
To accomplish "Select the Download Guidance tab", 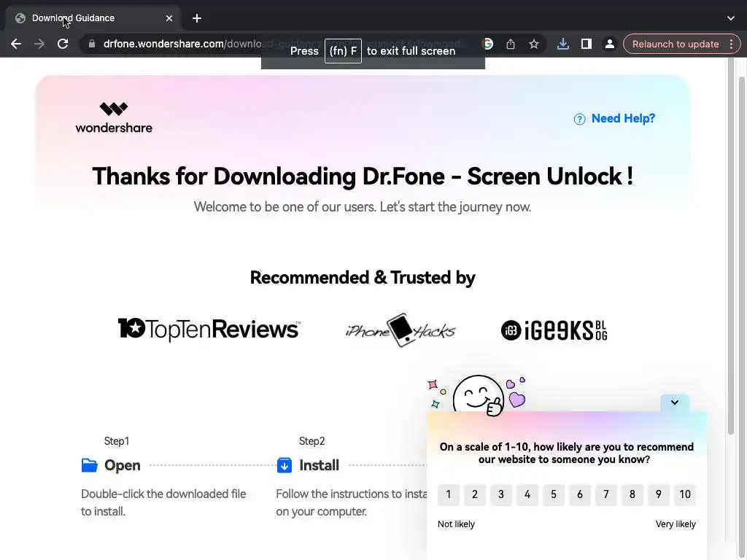I will [x=93, y=18].
